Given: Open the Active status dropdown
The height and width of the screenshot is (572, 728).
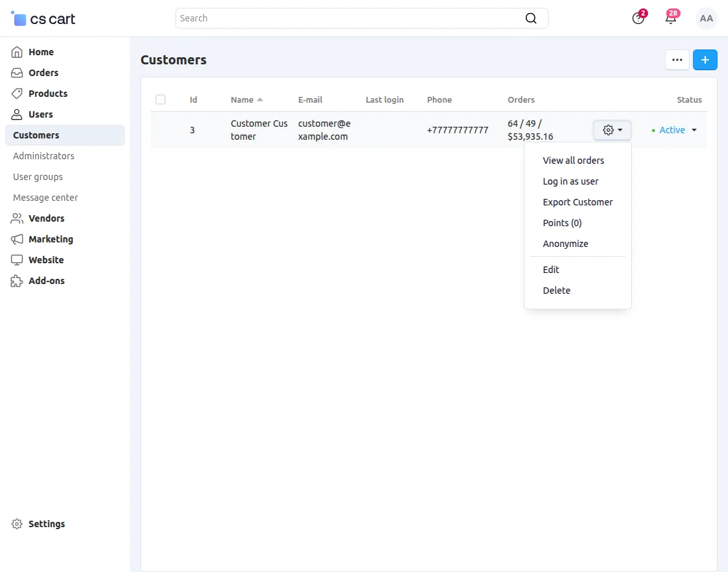Looking at the screenshot, I should pyautogui.click(x=675, y=130).
